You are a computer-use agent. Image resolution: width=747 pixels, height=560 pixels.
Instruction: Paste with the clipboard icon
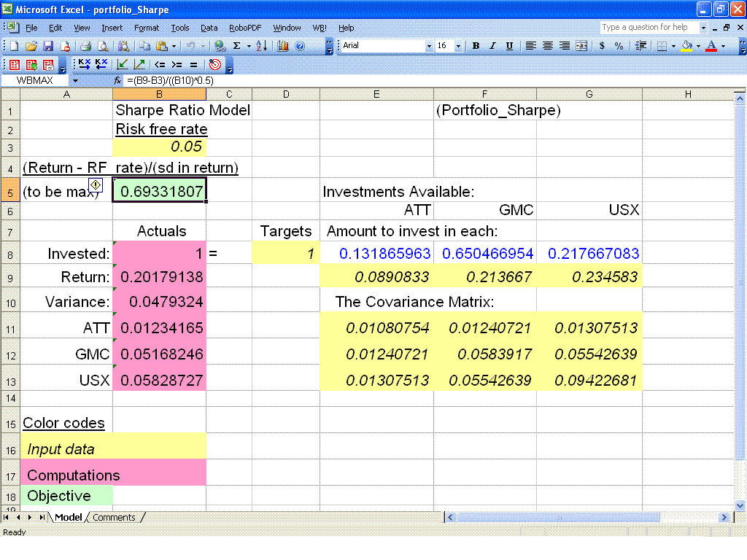pos(162,46)
